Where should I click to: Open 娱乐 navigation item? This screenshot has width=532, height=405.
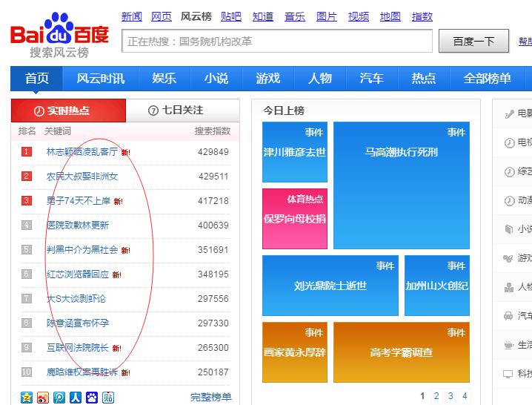[x=164, y=79]
